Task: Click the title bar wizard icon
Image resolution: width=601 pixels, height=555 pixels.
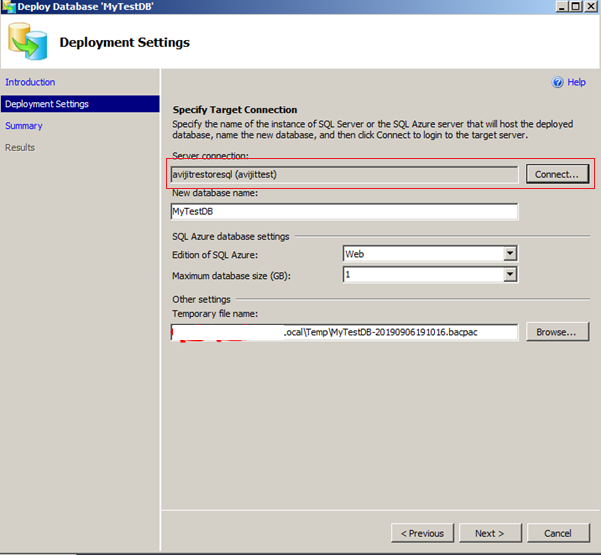Action: point(8,7)
